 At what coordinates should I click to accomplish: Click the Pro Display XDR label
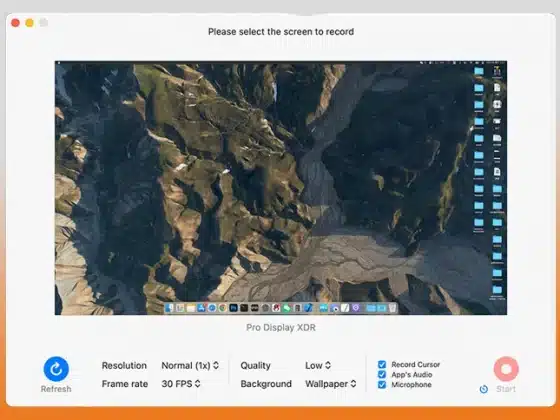(x=281, y=328)
